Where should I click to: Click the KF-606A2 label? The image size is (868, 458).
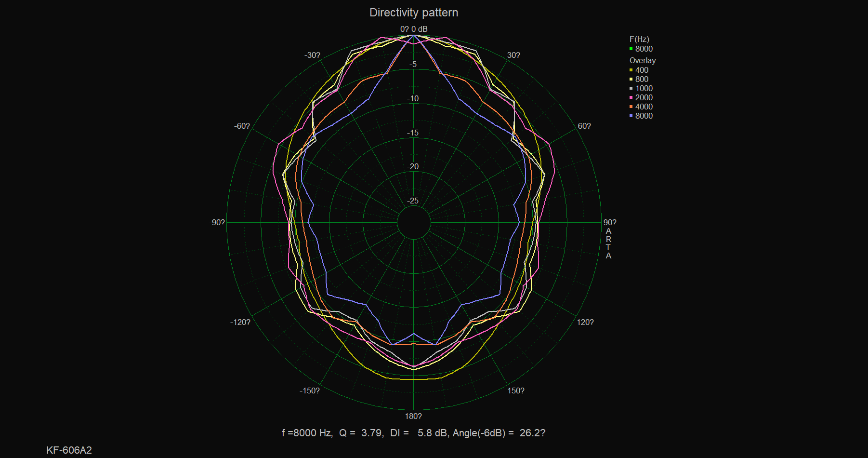[x=69, y=450]
